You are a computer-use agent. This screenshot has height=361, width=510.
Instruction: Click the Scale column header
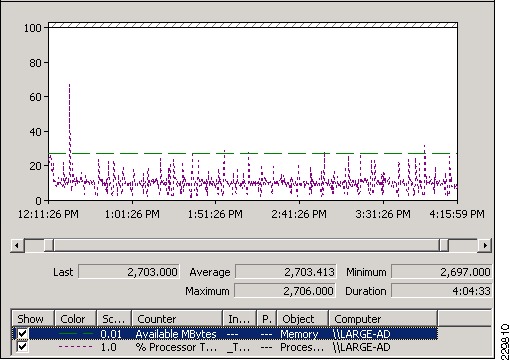click(114, 319)
